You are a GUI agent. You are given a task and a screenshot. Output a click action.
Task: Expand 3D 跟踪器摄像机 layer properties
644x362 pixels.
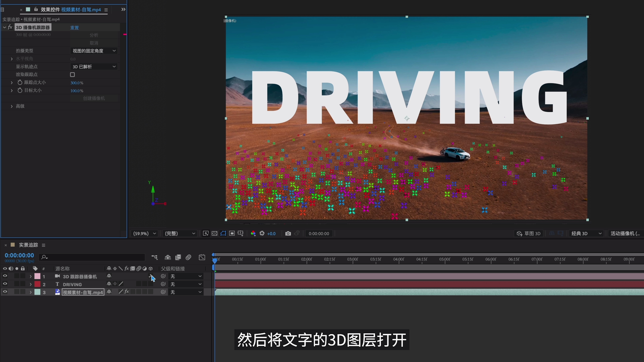click(x=31, y=277)
